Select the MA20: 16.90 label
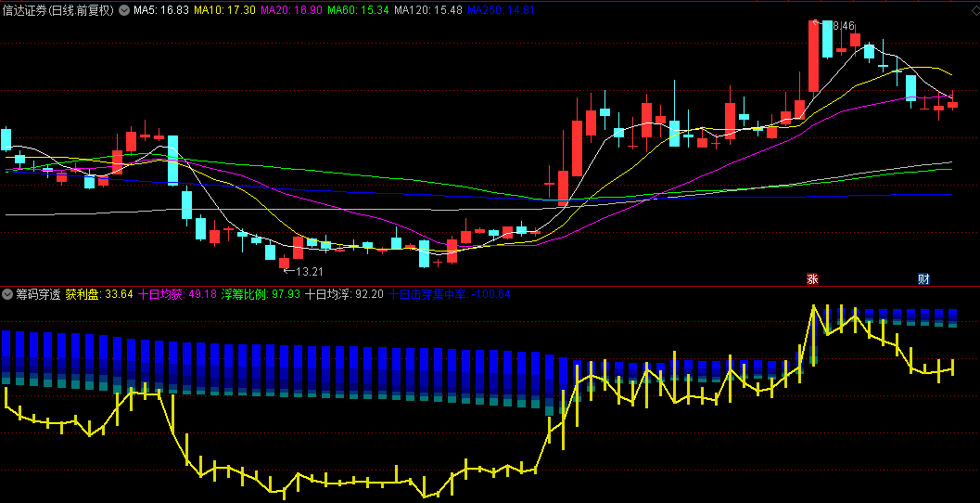The image size is (980, 503). 291,10
